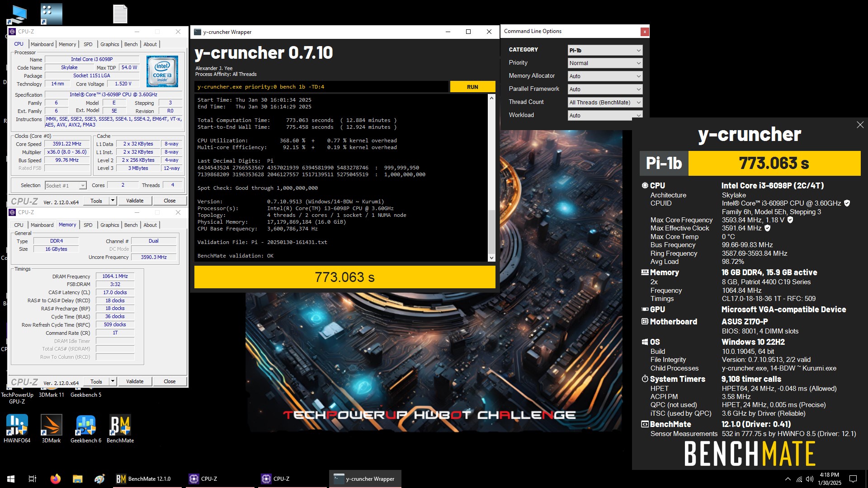Click the Spot Check: Good through line

coord(258,188)
